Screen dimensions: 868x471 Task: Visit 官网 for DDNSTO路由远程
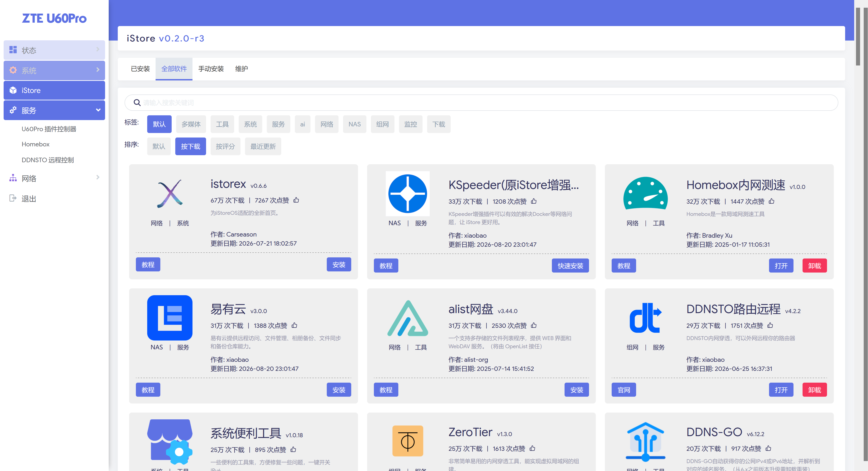point(624,390)
